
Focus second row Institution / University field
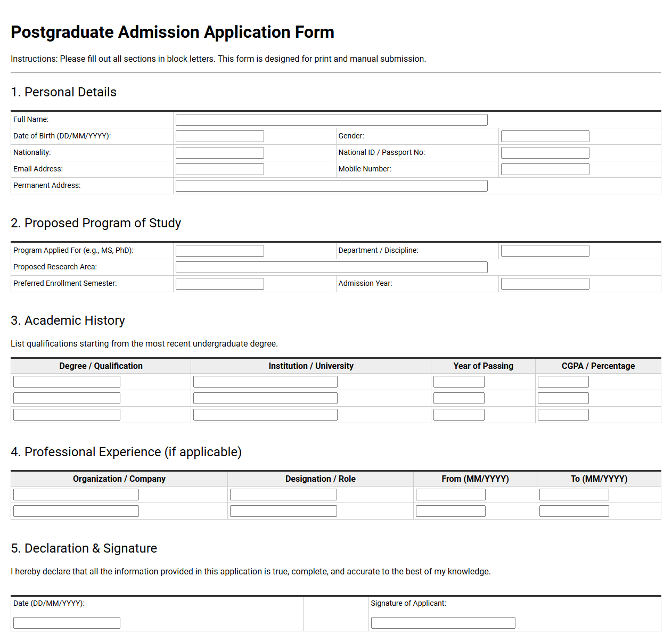click(x=265, y=398)
